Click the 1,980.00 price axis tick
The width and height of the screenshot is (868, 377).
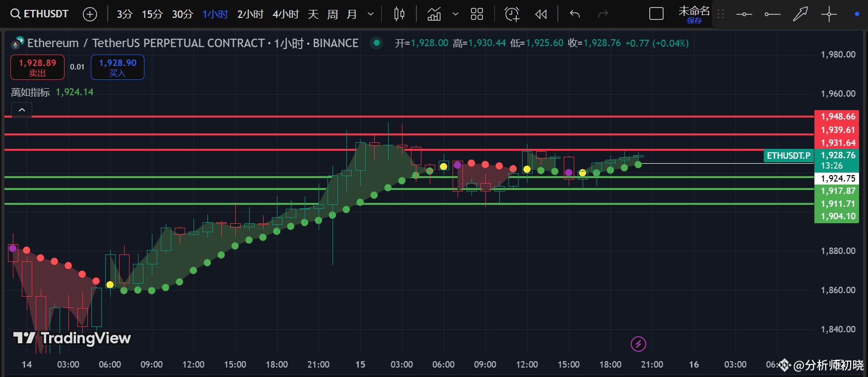tap(838, 55)
